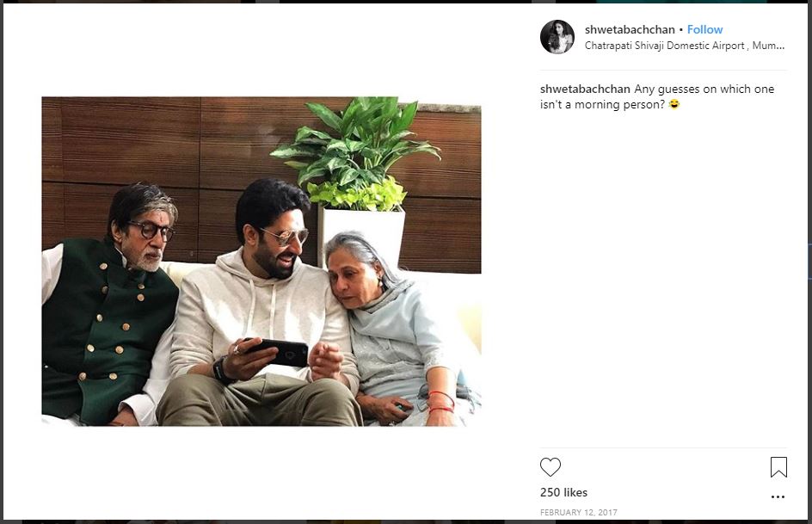Like the post with the heart icon
Screen dimensions: 812x524
tap(550, 466)
